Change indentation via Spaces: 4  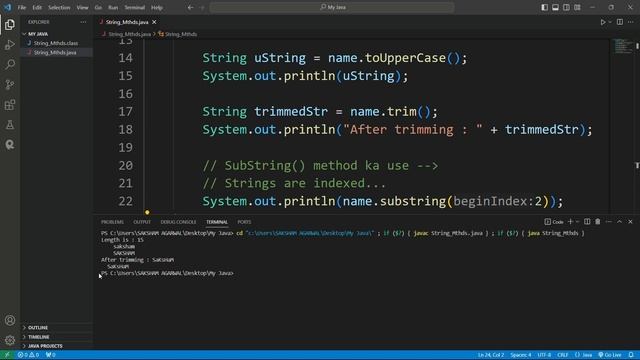(520, 355)
